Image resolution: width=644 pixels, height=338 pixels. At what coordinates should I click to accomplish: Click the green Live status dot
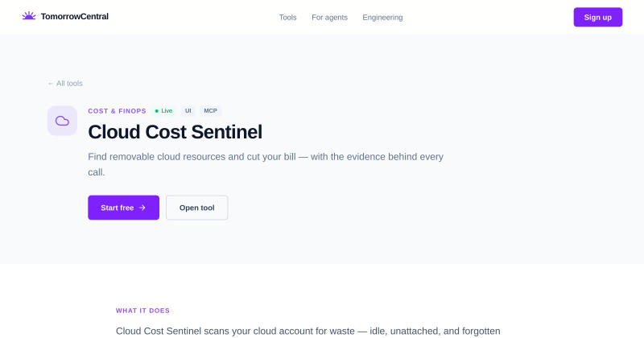click(x=156, y=111)
